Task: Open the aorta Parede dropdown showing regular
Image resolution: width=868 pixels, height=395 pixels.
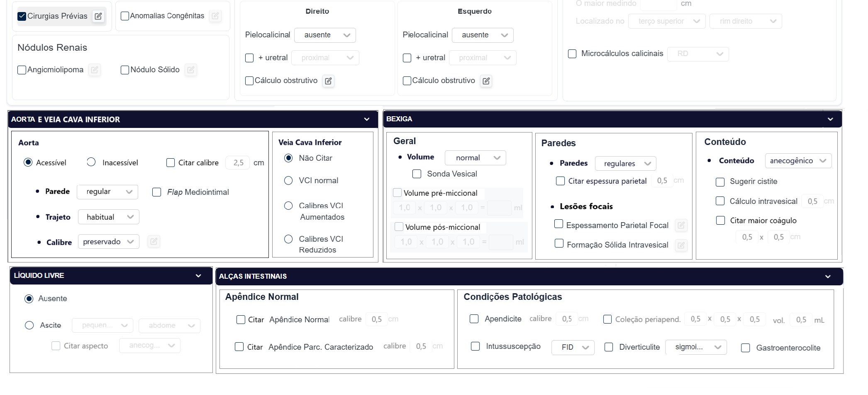Action: [107, 192]
